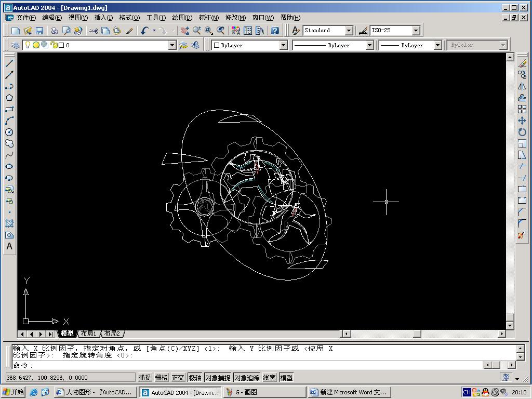The image size is (532, 399).
Task: Select the Multiline Text tool
Action: click(x=9, y=246)
